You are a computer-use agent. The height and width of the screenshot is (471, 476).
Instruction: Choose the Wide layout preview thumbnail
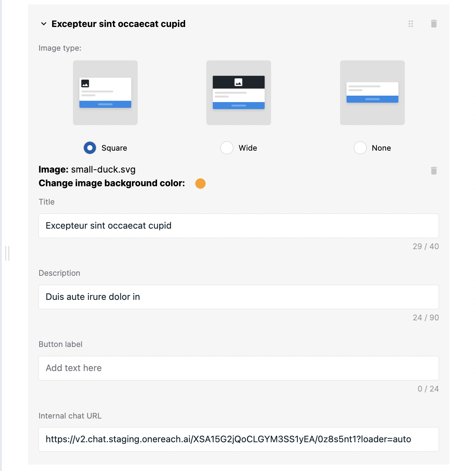tap(239, 93)
